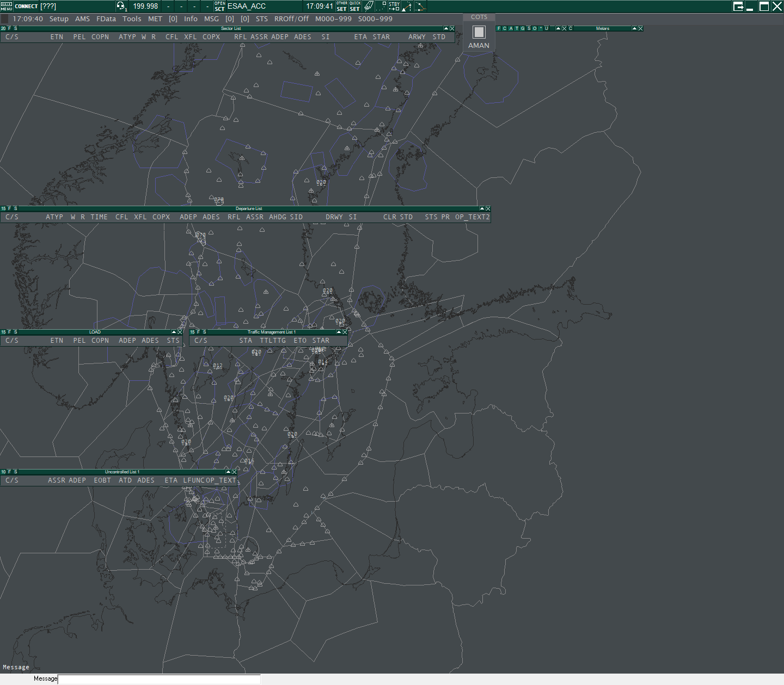Open the MSG menu
The image size is (784, 685).
coord(211,18)
